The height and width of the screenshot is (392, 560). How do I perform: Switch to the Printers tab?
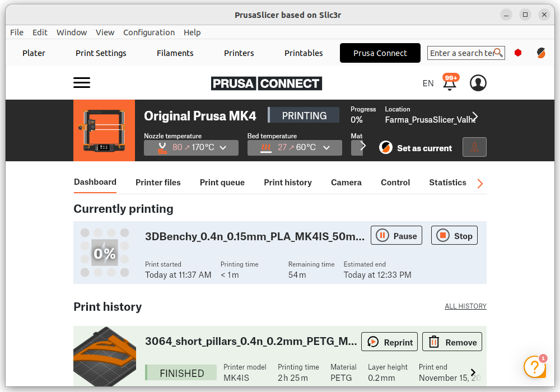tap(239, 53)
